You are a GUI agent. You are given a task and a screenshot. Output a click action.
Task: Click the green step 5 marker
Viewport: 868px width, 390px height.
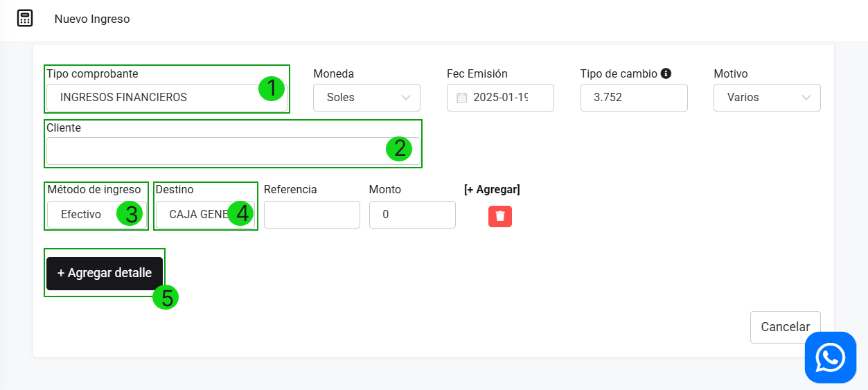[x=166, y=298]
